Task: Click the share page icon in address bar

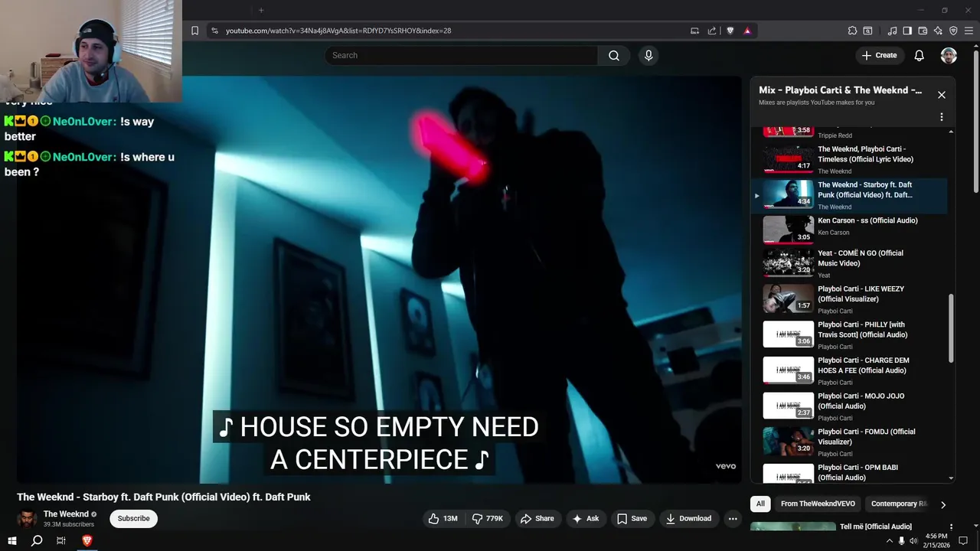Action: tap(712, 31)
